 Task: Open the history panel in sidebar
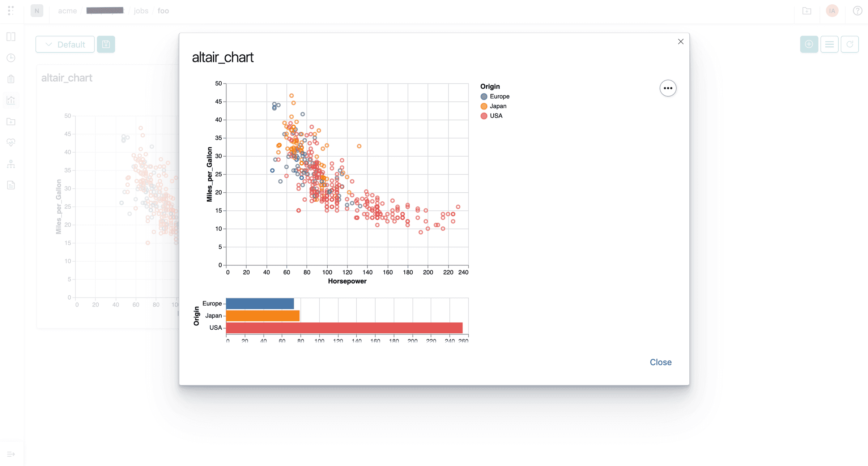coord(11,57)
